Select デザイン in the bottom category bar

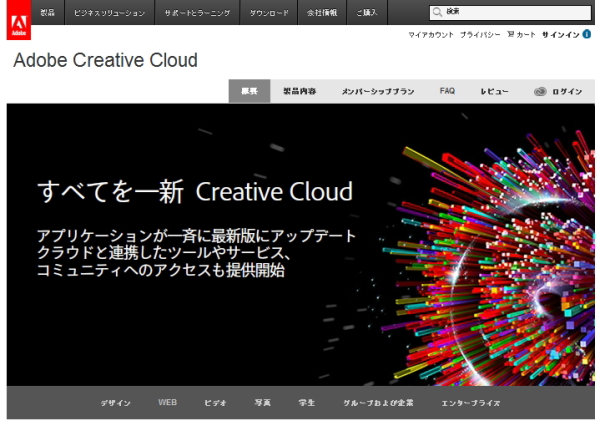[115, 402]
